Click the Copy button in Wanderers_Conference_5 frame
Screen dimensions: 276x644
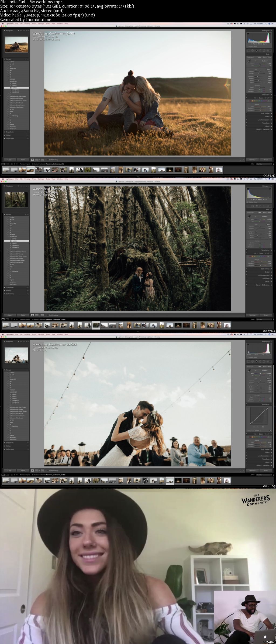(x=10, y=160)
